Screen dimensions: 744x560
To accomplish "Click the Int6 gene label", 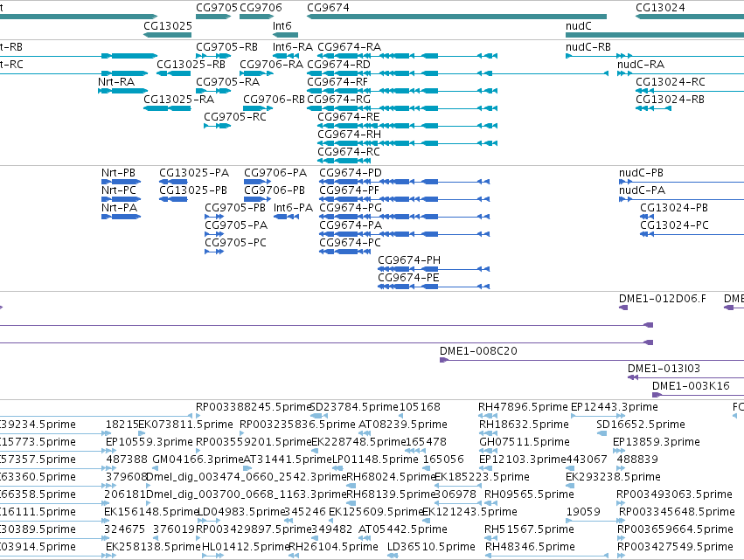I will (x=282, y=25).
